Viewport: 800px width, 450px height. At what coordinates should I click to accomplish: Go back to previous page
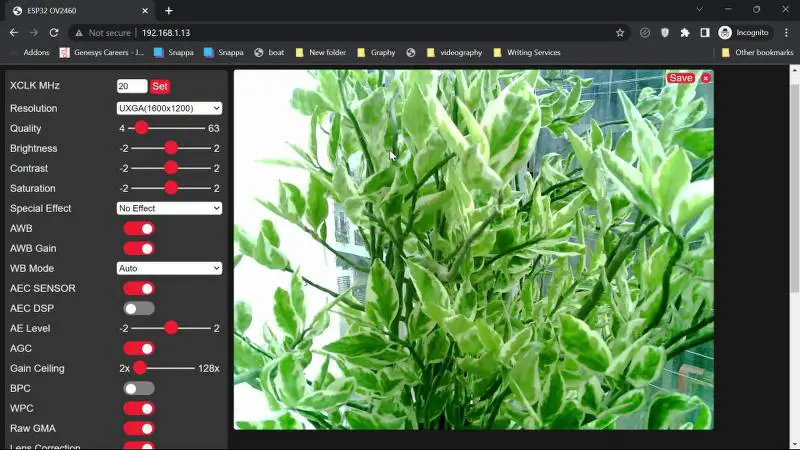coord(14,33)
